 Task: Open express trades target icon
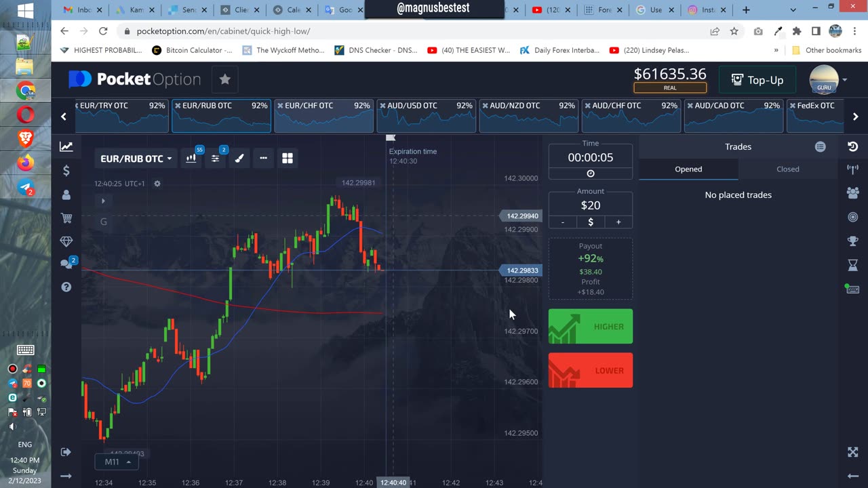(852, 217)
